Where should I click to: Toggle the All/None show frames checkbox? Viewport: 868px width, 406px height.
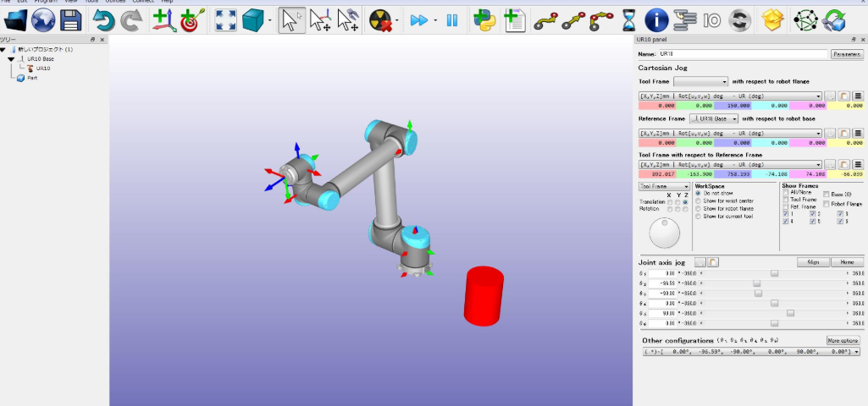785,192
